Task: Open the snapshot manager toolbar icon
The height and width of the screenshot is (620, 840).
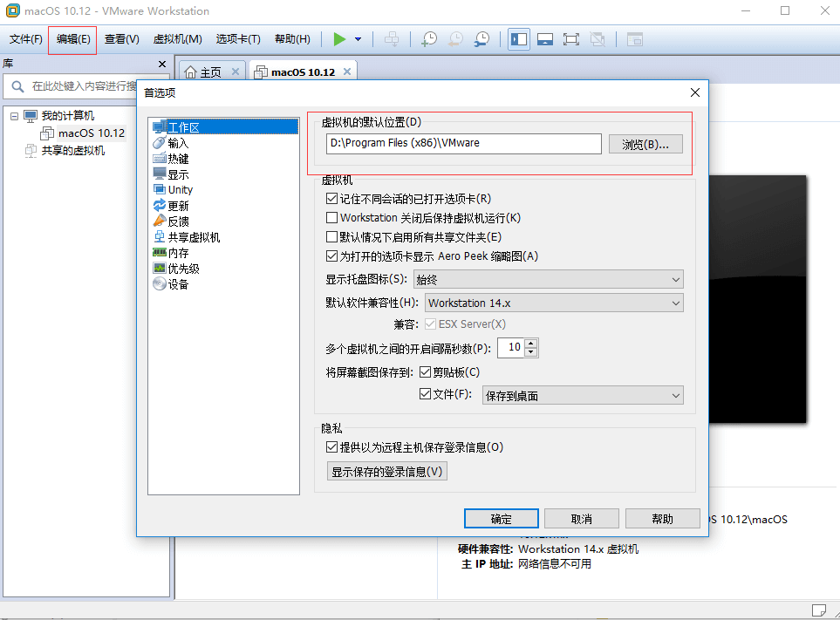Action: (481, 39)
